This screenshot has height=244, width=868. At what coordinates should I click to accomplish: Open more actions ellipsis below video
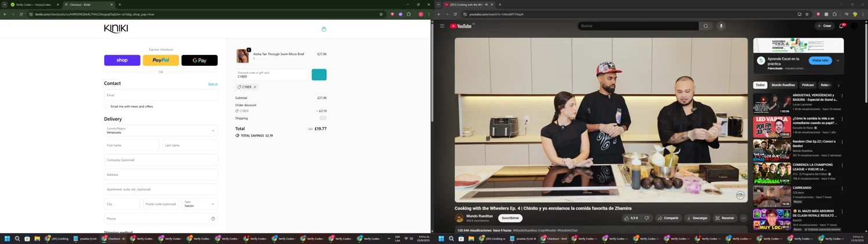point(744,218)
